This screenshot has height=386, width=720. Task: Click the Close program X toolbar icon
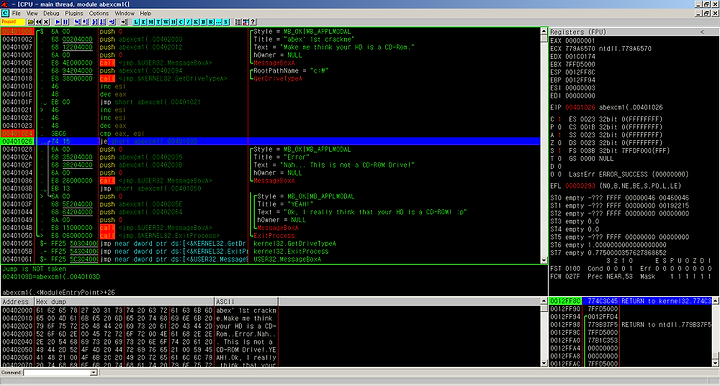pos(46,22)
